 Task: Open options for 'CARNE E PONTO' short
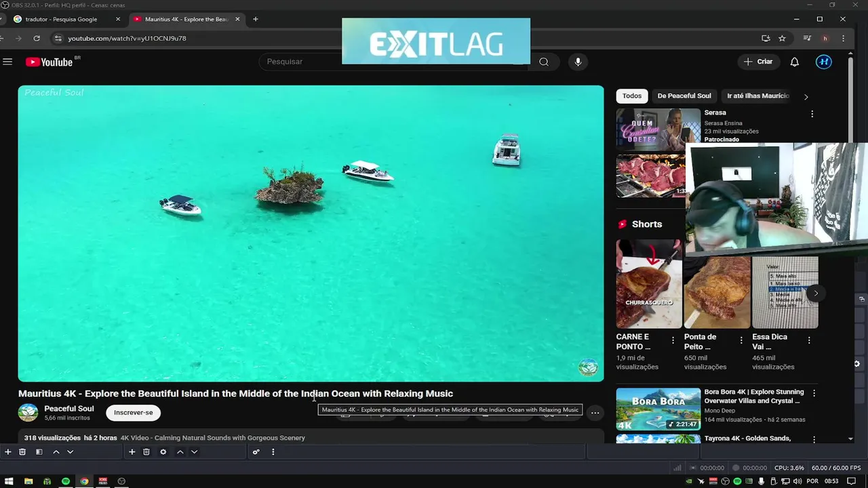coord(673,340)
